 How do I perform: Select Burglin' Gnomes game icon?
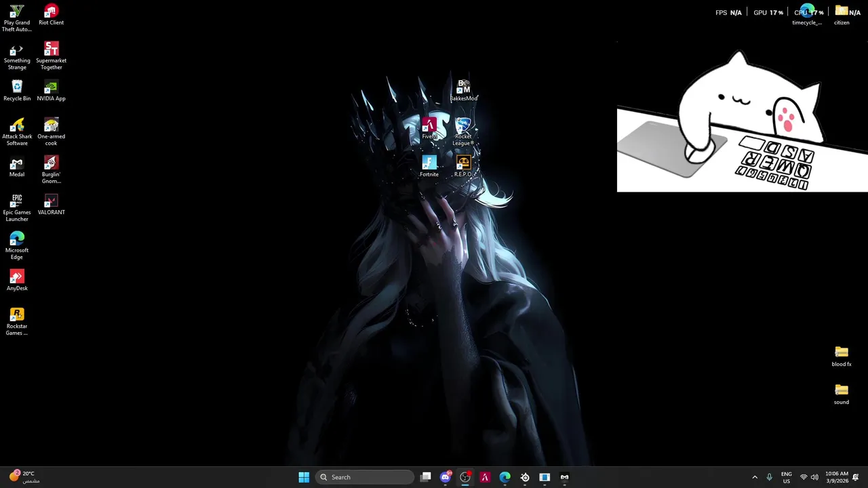(x=51, y=170)
